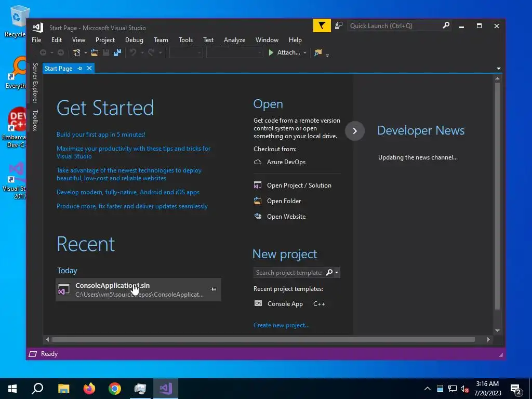Open the Solution Platforms combo box
Screen dimensions: 532x399
click(x=234, y=52)
